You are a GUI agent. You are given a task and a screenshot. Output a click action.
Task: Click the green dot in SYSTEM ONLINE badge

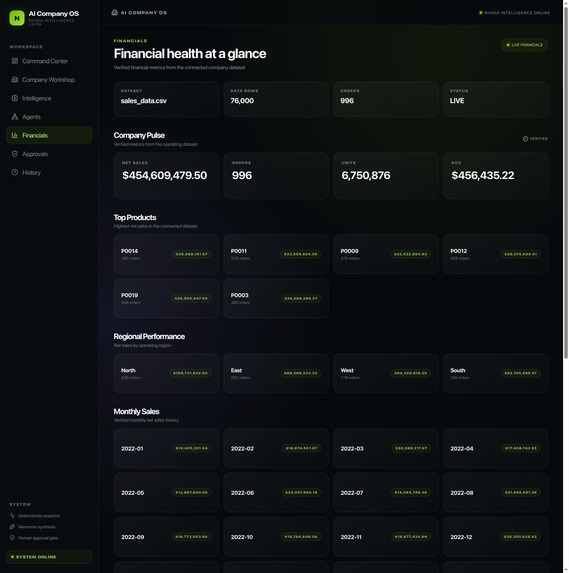point(12,557)
